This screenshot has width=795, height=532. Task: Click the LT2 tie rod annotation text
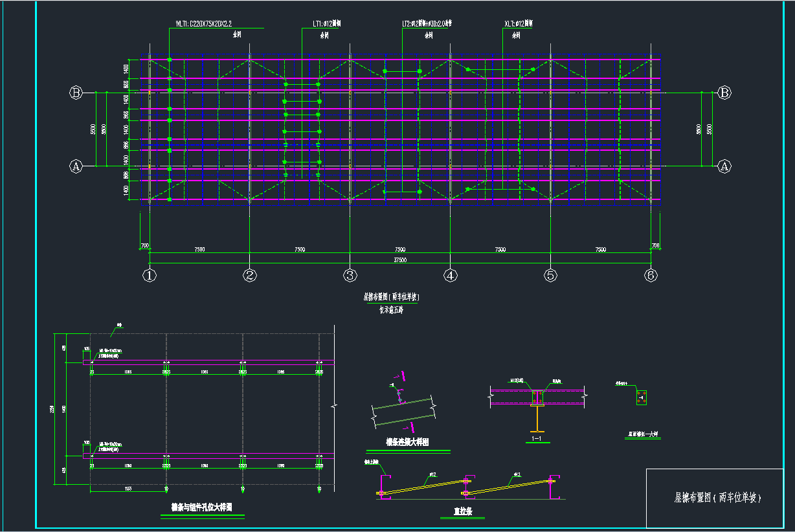point(427,24)
